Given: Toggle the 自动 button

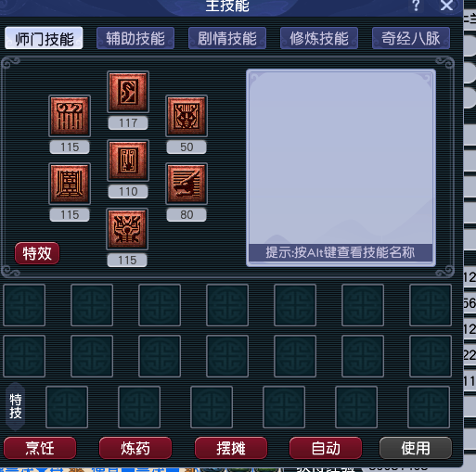Looking at the screenshot, I should click(326, 448).
